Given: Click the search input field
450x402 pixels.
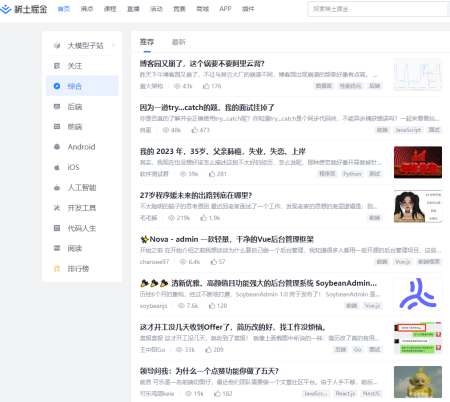Looking at the screenshot, I should coord(378,9).
